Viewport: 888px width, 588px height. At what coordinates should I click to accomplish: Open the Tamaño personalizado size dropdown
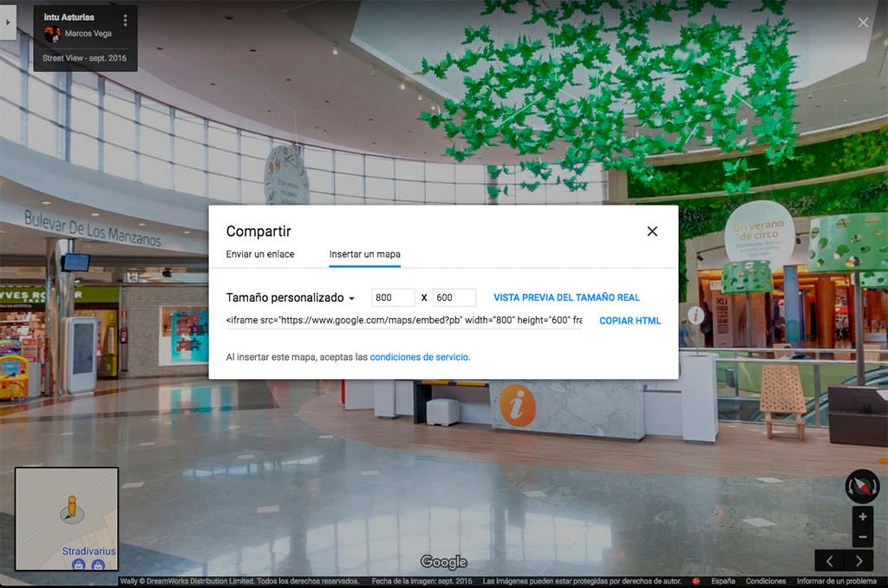pos(291,298)
